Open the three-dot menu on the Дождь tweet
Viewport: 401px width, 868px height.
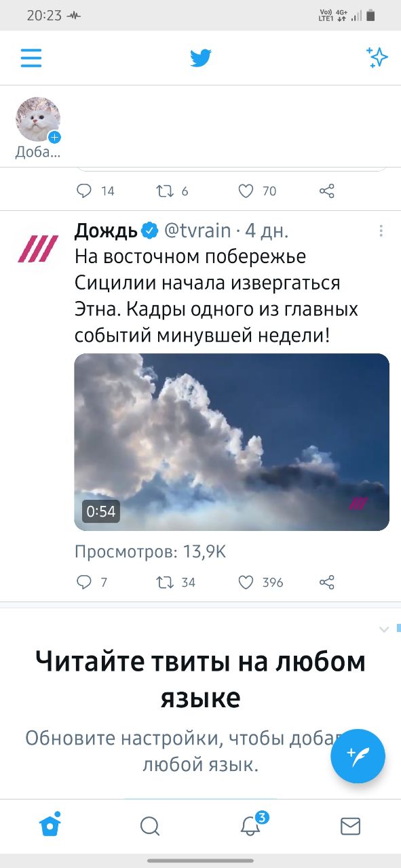coord(381,231)
